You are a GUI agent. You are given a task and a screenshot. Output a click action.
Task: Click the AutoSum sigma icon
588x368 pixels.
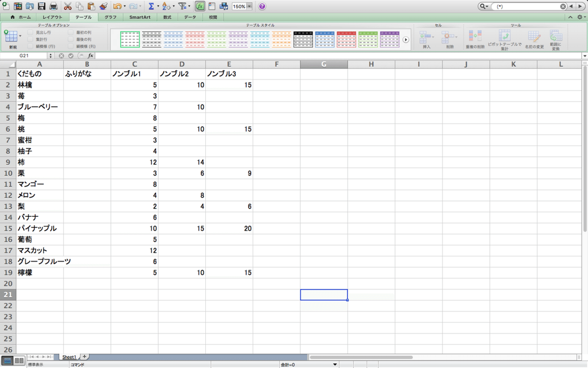(x=151, y=6)
